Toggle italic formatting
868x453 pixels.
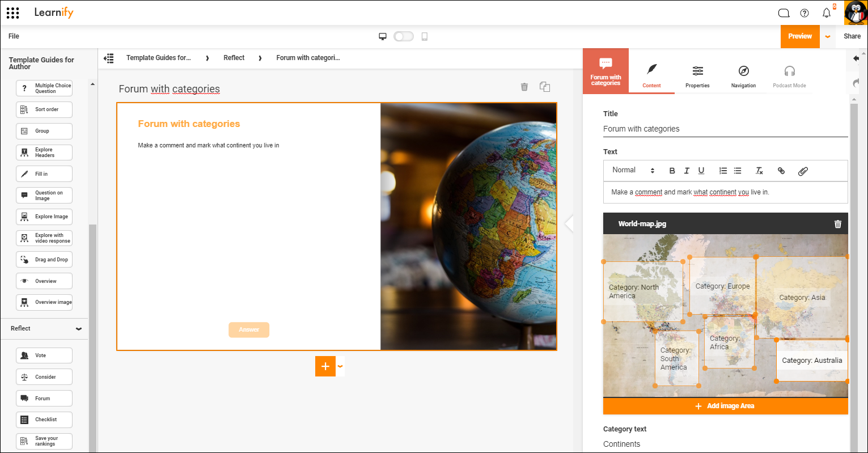point(687,171)
